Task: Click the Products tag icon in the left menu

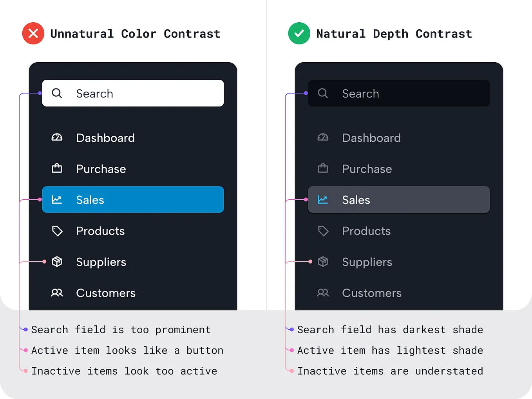Action: point(57,231)
